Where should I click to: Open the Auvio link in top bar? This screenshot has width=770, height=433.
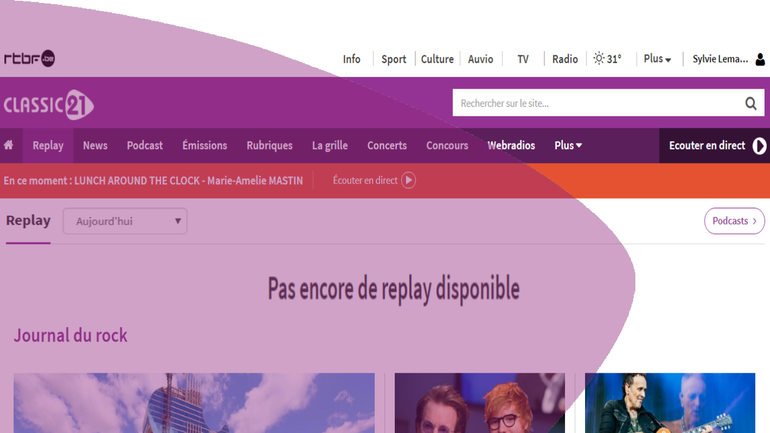480,59
